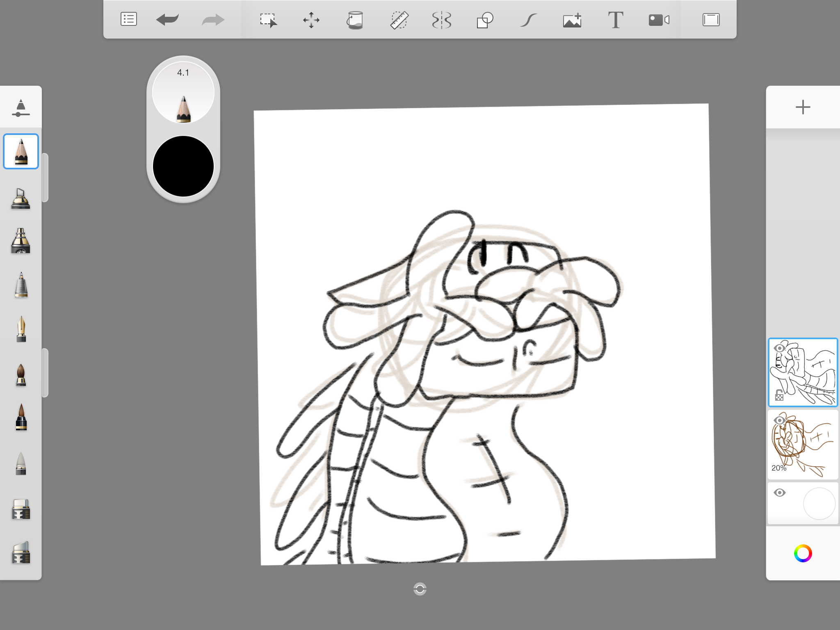Select the Predictive Stroke tool
The width and height of the screenshot is (840, 630).
pyautogui.click(x=528, y=20)
